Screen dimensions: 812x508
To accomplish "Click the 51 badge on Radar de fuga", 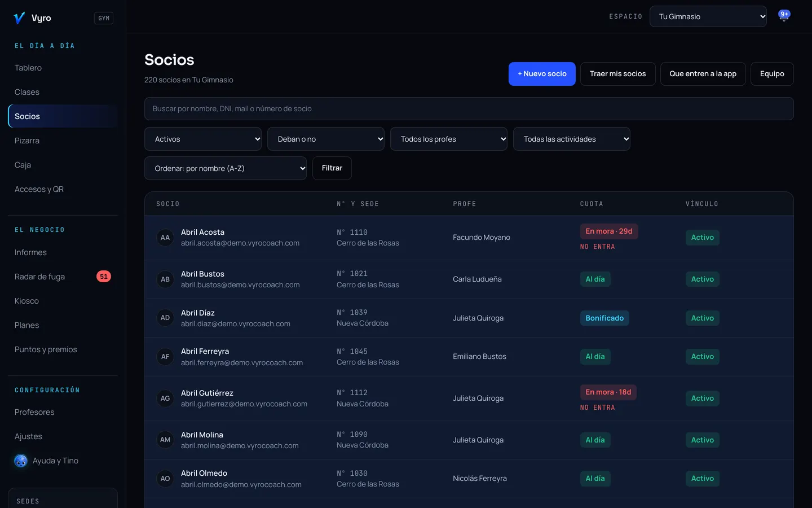I will 104,277.
